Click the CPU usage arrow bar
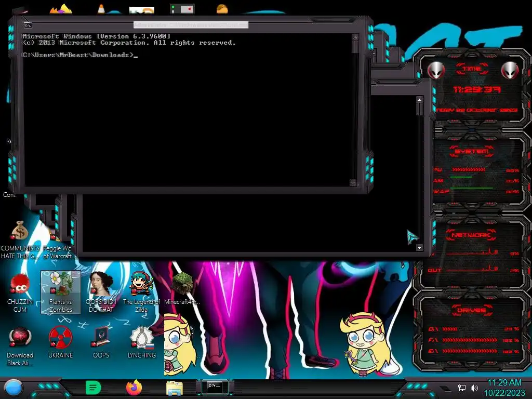The image size is (532, 399). (x=469, y=170)
